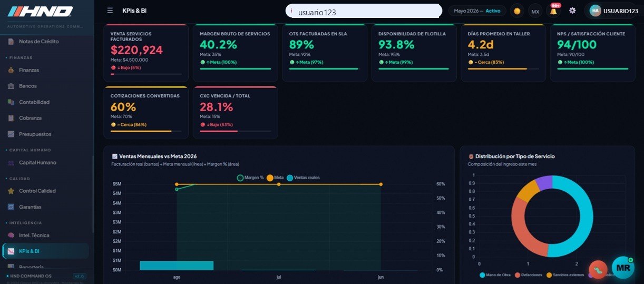Screen dimensions: 644x284
Task: Open the Presupuestos chart icon
Action: (11, 134)
